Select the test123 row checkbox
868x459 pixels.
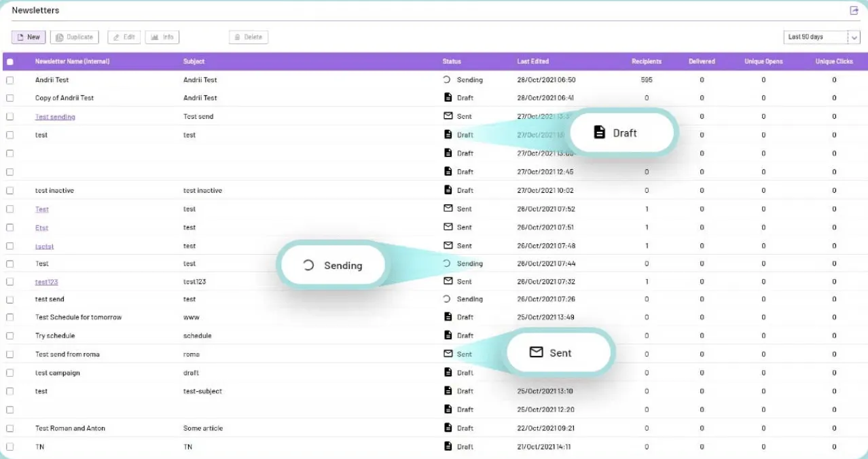pos(10,282)
